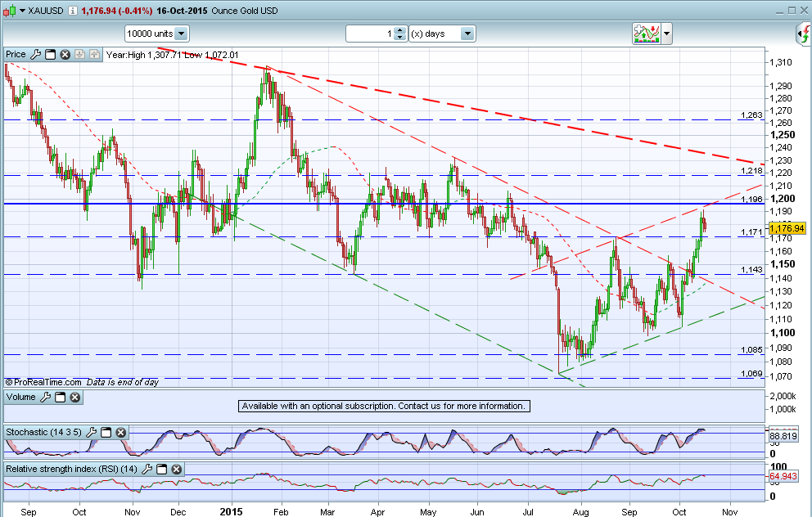Maximize the Stochastic panel window icon
This screenshot has width=812, height=517.
(x=106, y=432)
